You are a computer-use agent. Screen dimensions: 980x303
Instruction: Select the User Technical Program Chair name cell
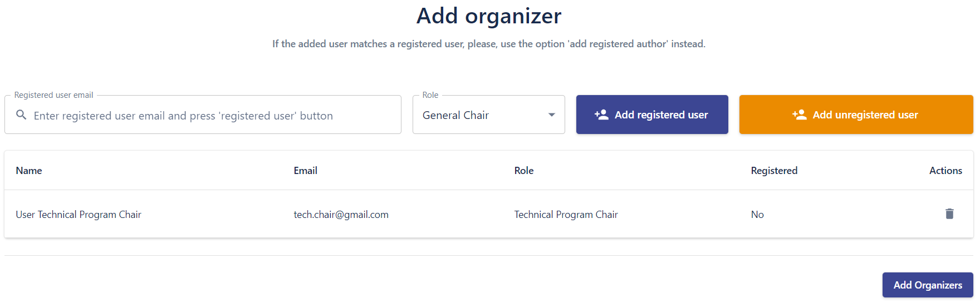point(79,215)
